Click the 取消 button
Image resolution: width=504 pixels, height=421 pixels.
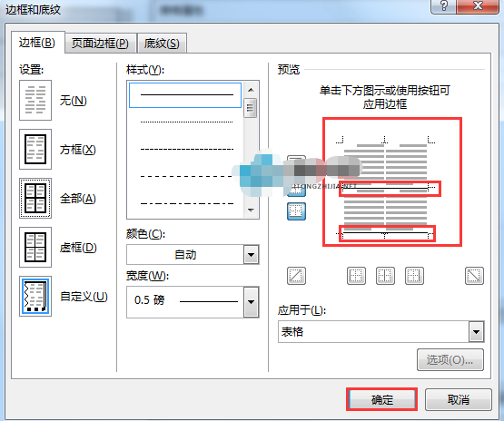point(459,399)
